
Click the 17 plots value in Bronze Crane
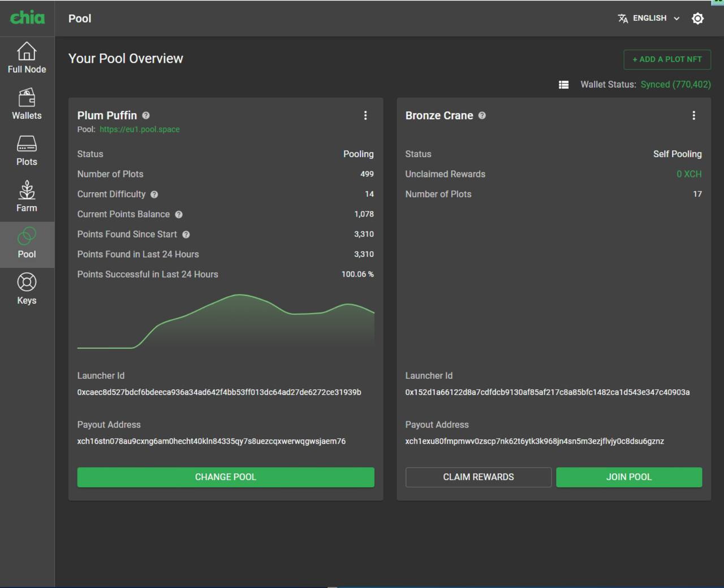[x=697, y=194]
